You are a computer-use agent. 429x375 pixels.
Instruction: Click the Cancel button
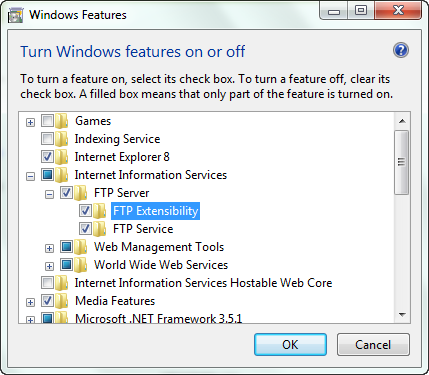373,345
